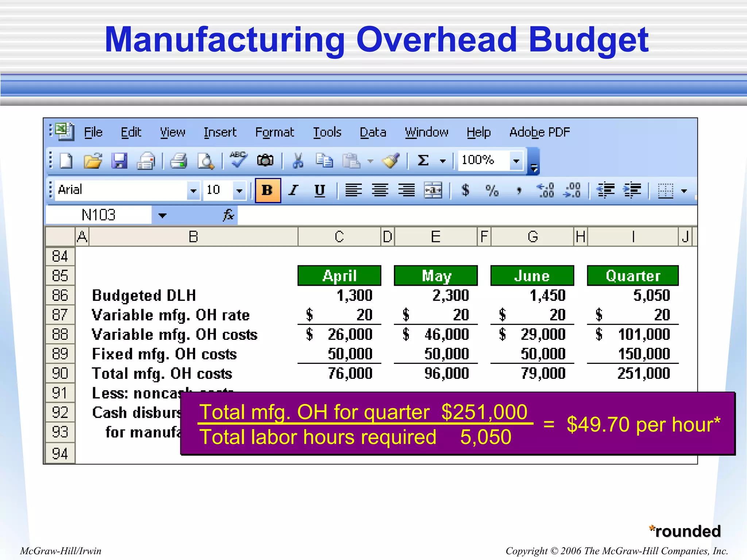
Task: Apply Align Right to the cell
Action: tap(406, 190)
